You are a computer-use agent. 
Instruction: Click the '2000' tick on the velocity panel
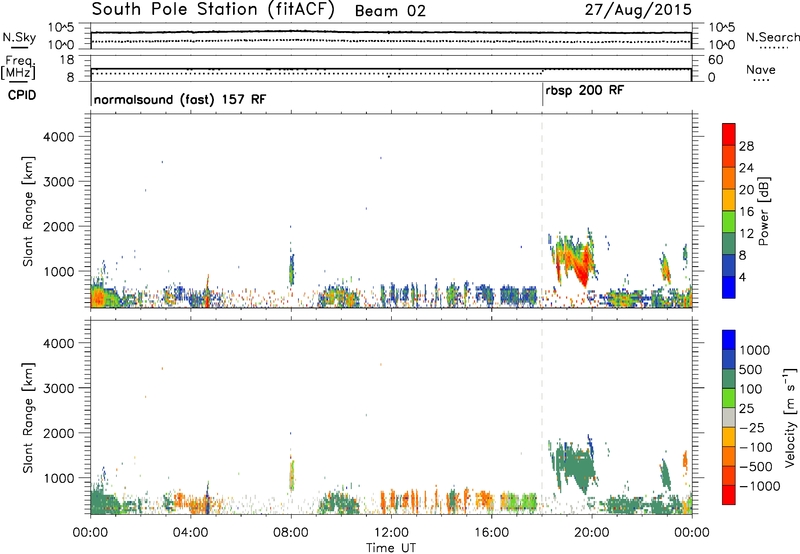[x=59, y=433]
